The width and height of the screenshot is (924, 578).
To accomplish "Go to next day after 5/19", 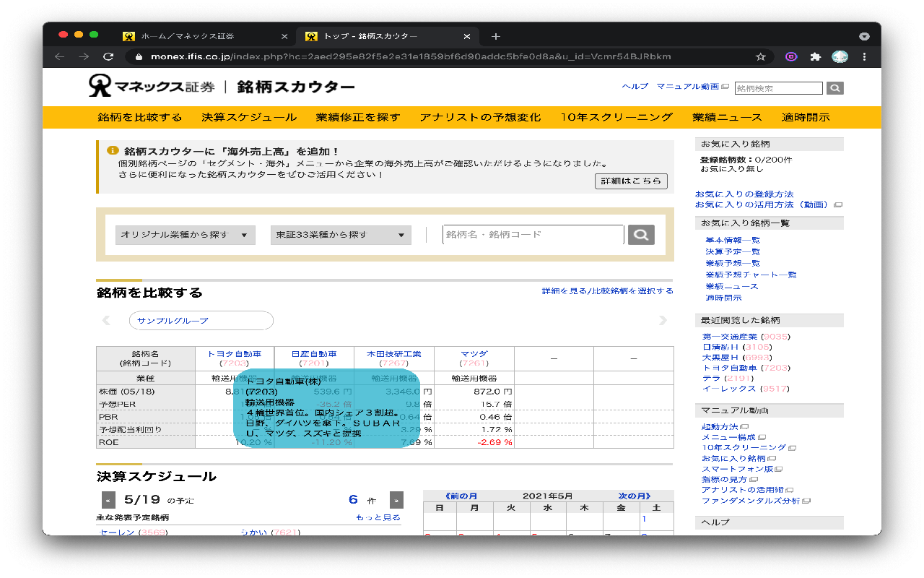I will point(396,500).
